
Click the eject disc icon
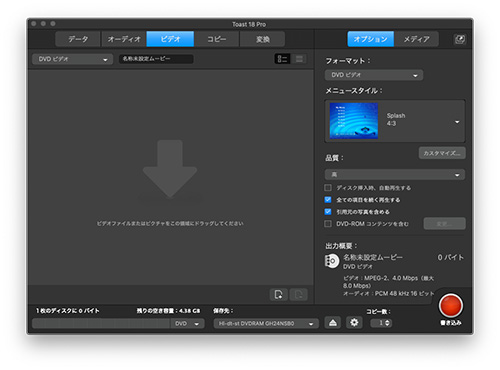coord(333,323)
